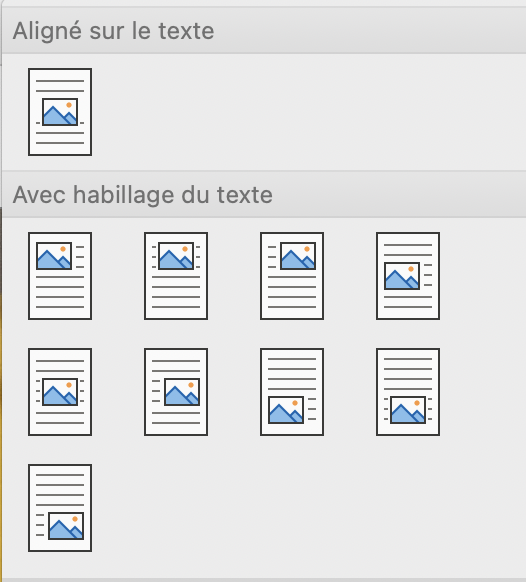Select the inline with text position icon

(60, 112)
